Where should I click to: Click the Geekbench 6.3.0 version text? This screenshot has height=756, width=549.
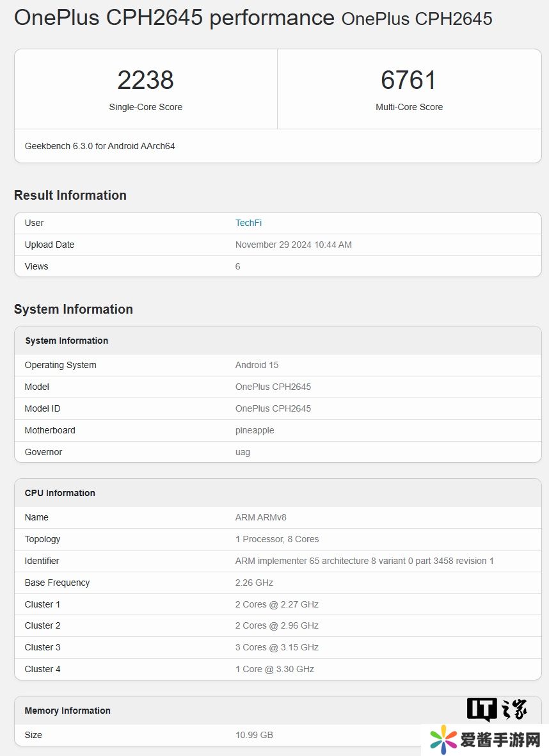click(x=100, y=146)
